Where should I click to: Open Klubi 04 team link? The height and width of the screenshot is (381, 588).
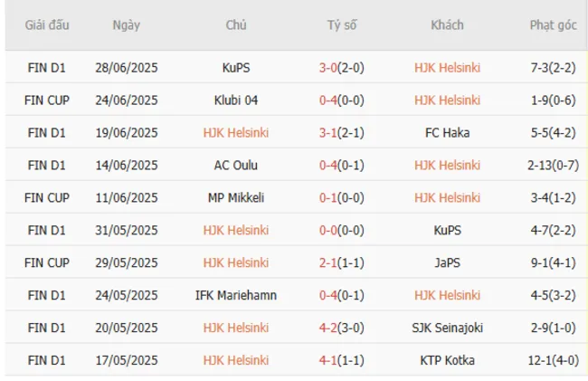pyautogui.click(x=236, y=100)
